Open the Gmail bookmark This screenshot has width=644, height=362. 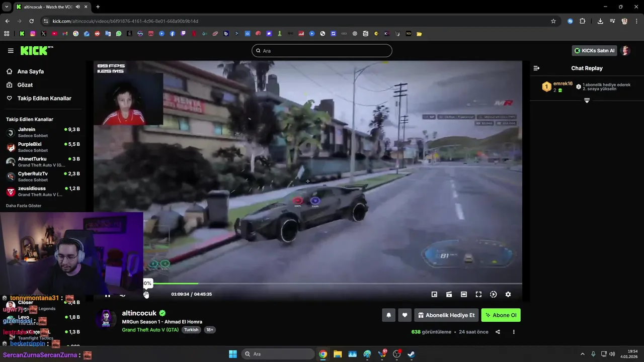pyautogui.click(x=65, y=34)
